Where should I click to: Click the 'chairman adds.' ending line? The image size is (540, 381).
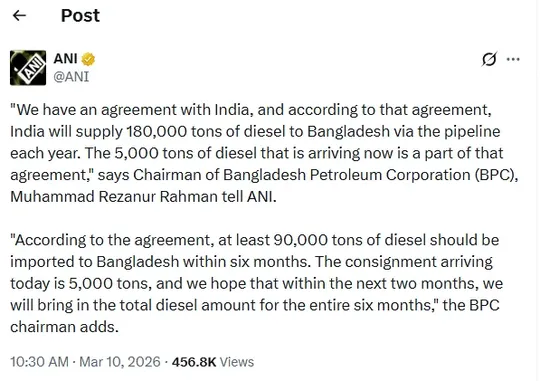64,327
